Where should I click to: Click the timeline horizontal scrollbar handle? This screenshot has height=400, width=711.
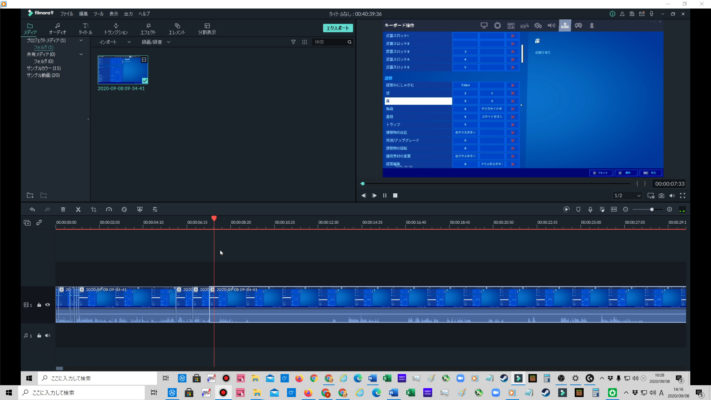point(59,368)
